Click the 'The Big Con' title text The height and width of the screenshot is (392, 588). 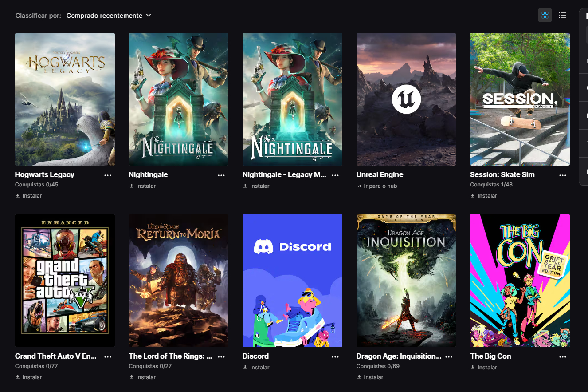click(490, 356)
